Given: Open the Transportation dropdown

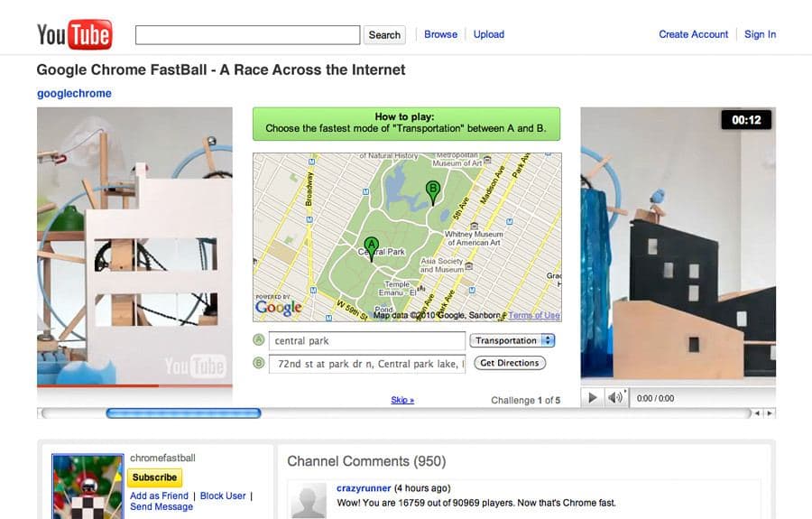Looking at the screenshot, I should tap(512, 340).
